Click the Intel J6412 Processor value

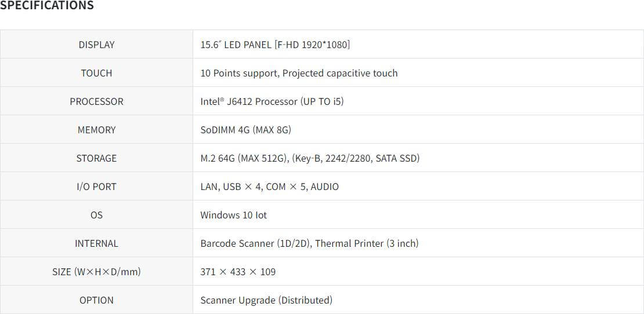click(x=272, y=101)
